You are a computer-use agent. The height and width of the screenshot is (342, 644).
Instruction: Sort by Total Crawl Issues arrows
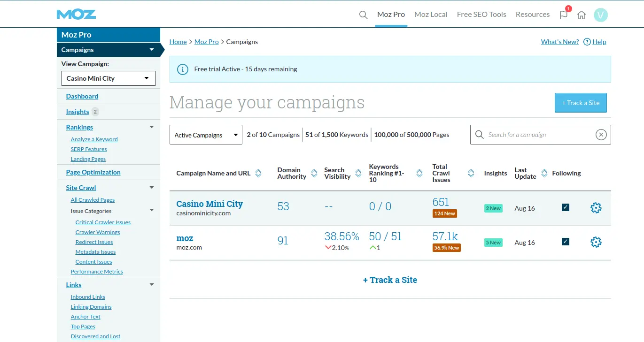(471, 173)
